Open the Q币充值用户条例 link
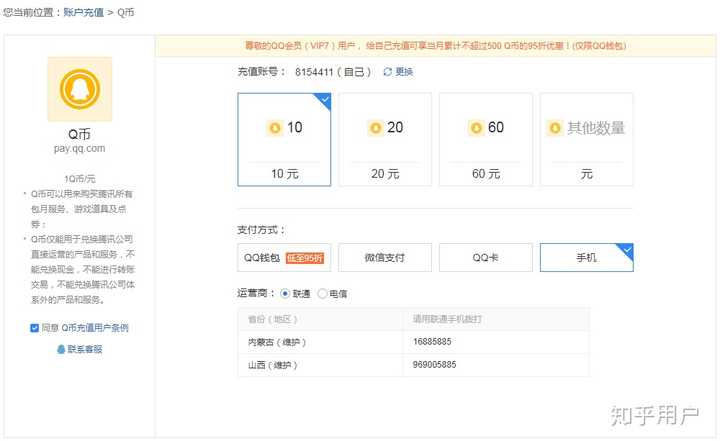720x441 pixels. click(95, 328)
